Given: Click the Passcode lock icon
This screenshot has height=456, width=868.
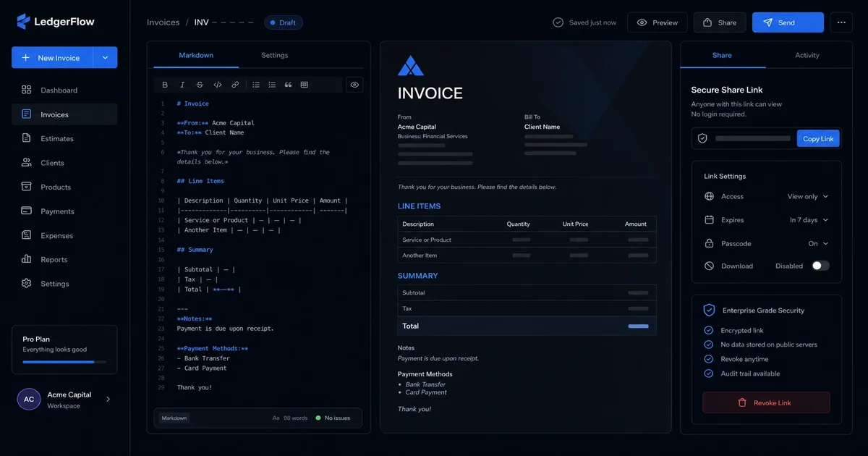Looking at the screenshot, I should [709, 243].
